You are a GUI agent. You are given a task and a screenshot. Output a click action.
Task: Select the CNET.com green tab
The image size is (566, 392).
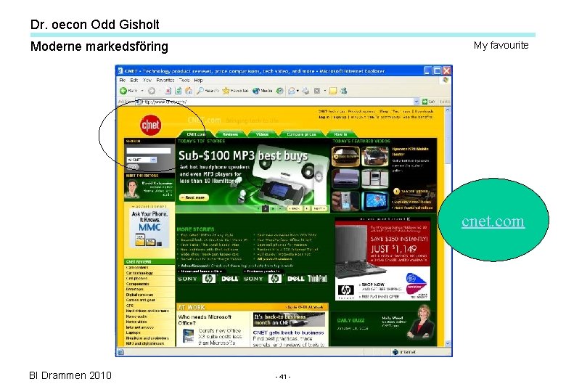click(x=196, y=134)
